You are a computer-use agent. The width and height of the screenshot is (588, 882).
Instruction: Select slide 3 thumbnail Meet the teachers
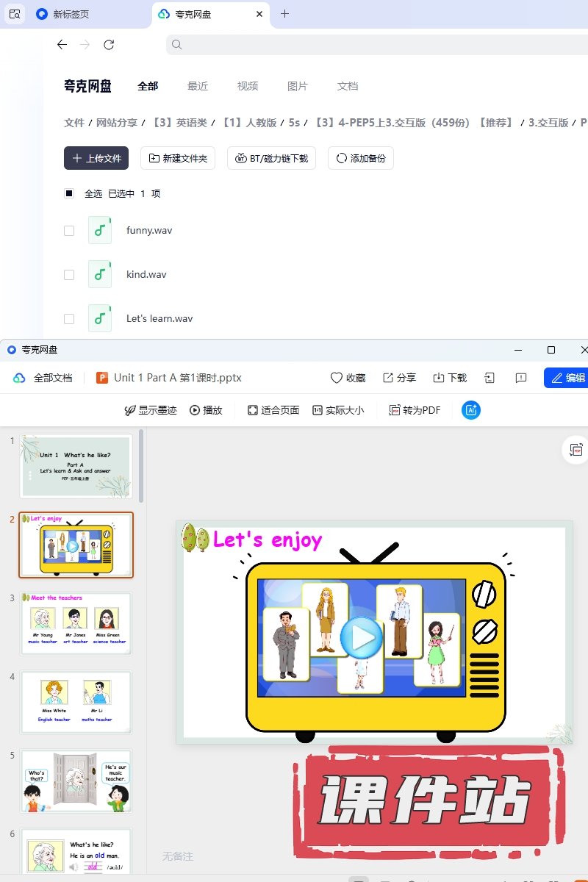[x=76, y=623]
